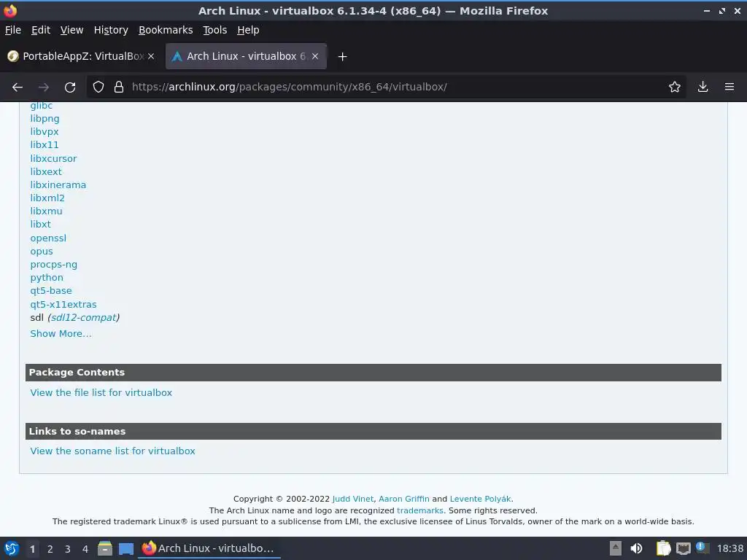The image size is (747, 560).
Task: Click the clock showing 18:38
Action: (x=729, y=548)
